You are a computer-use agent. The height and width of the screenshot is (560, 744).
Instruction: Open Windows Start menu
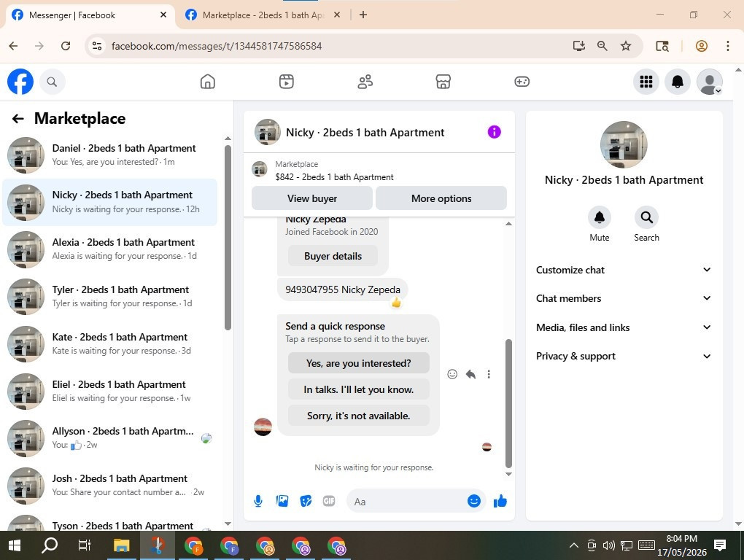(15, 545)
